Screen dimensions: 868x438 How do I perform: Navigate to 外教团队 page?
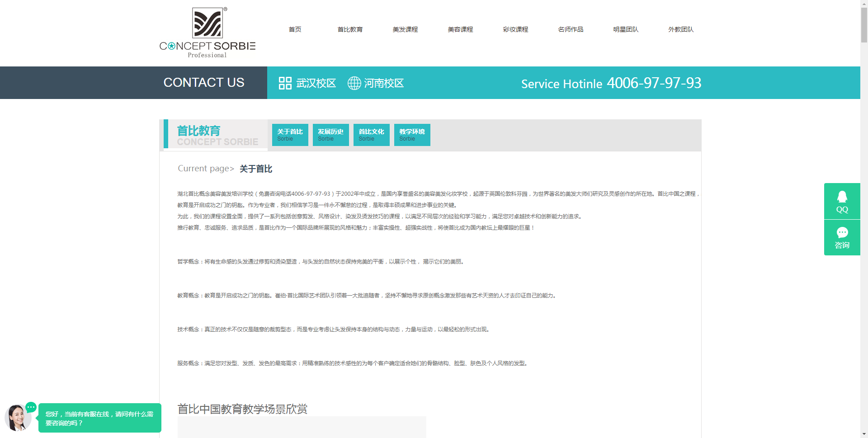tap(681, 29)
